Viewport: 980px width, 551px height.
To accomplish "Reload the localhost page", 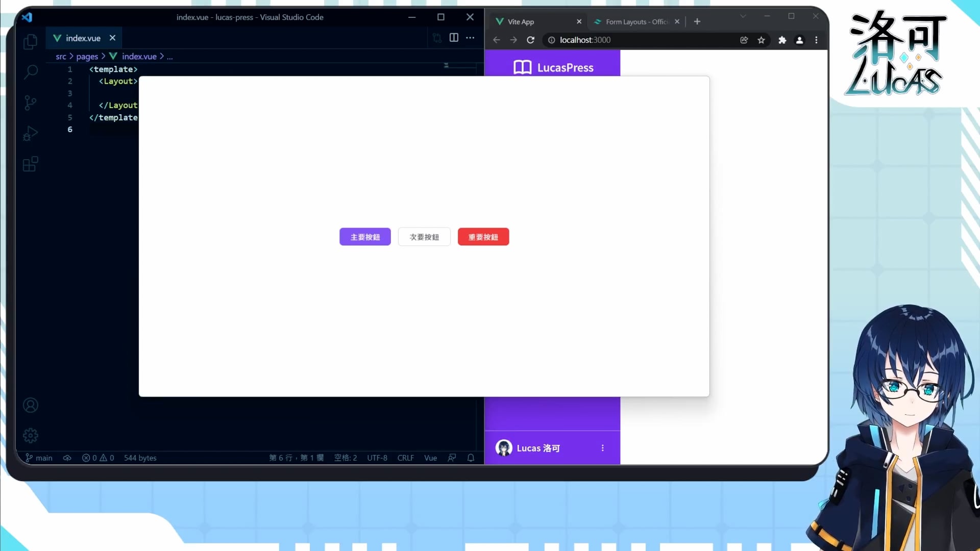I will [530, 40].
